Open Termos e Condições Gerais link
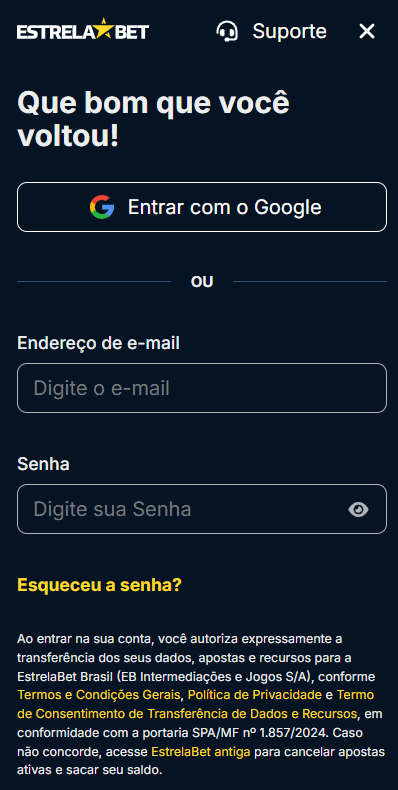The width and height of the screenshot is (398, 790). pos(99,695)
